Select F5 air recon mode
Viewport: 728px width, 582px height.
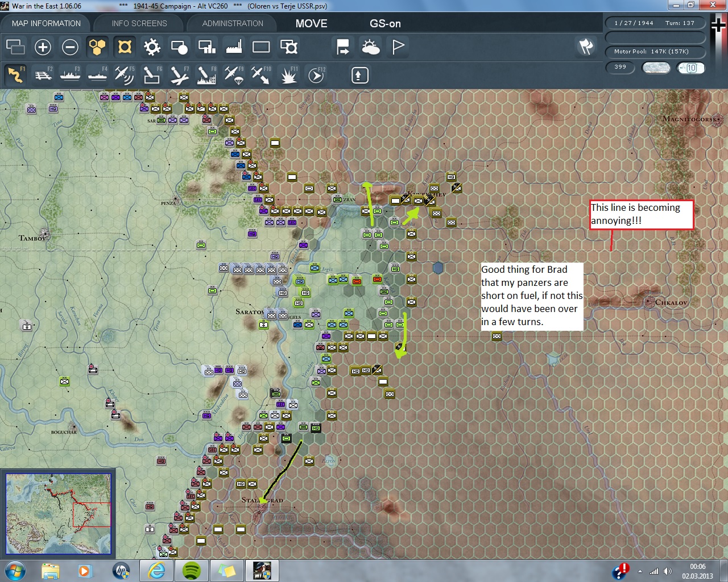point(125,75)
